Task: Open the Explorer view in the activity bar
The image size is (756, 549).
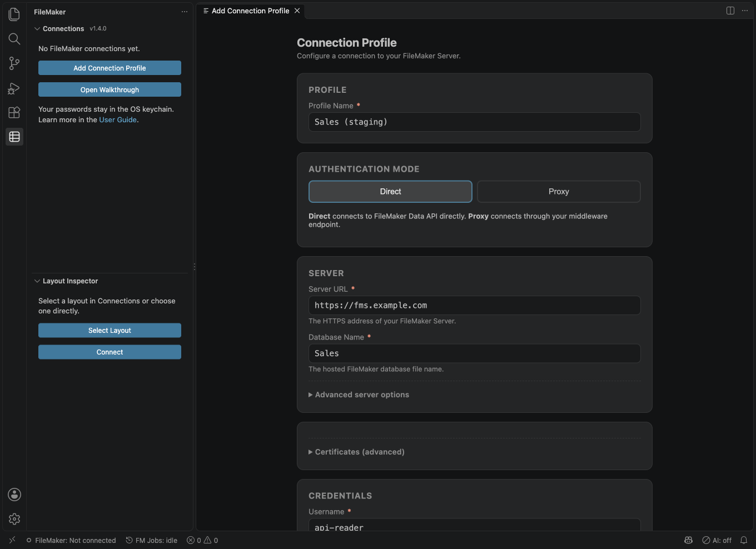Action: click(x=14, y=14)
